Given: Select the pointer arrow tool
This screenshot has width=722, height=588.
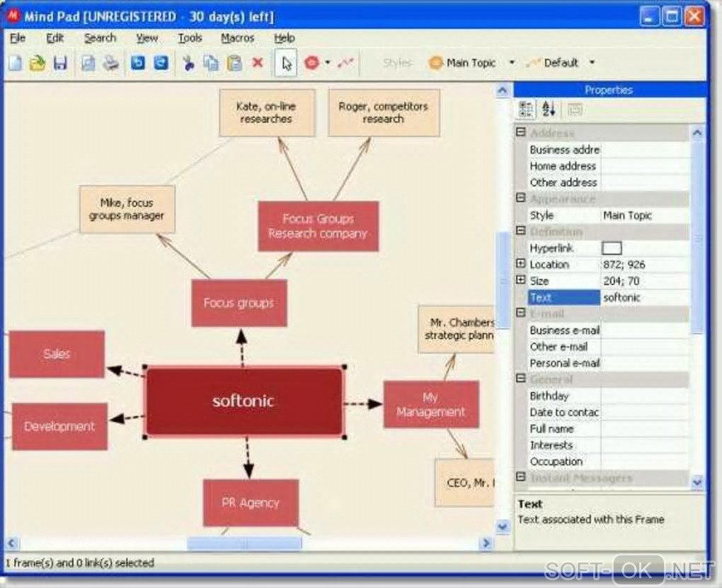Looking at the screenshot, I should pos(286,63).
